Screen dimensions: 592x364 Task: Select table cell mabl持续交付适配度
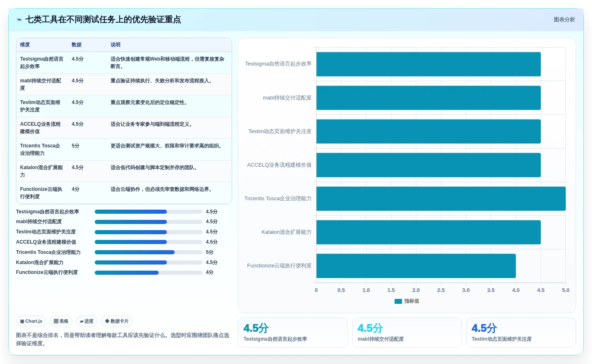42,84
